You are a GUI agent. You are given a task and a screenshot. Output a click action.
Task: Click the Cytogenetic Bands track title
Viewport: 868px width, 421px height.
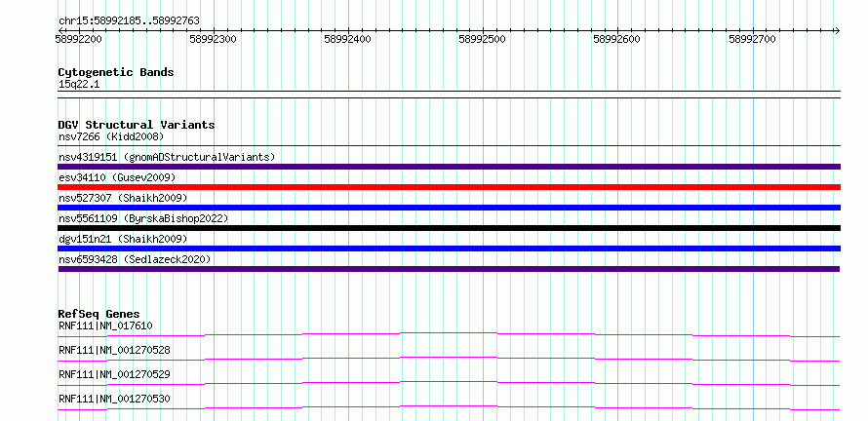(116, 72)
